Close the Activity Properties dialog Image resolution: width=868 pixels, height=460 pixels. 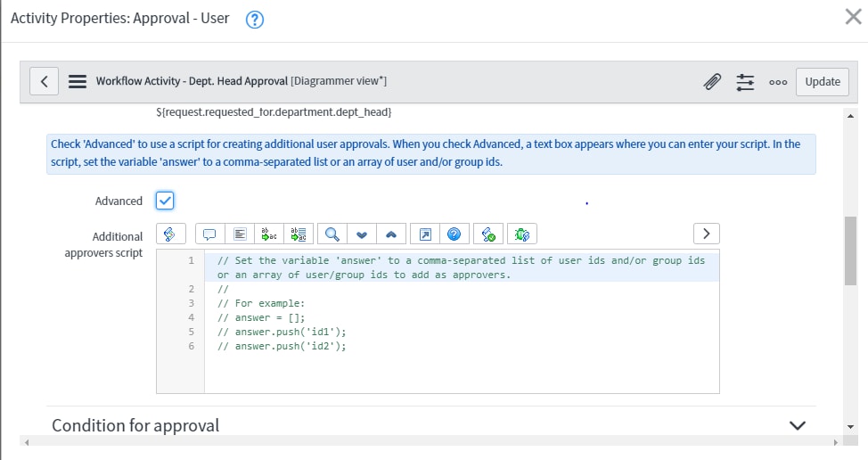click(853, 17)
